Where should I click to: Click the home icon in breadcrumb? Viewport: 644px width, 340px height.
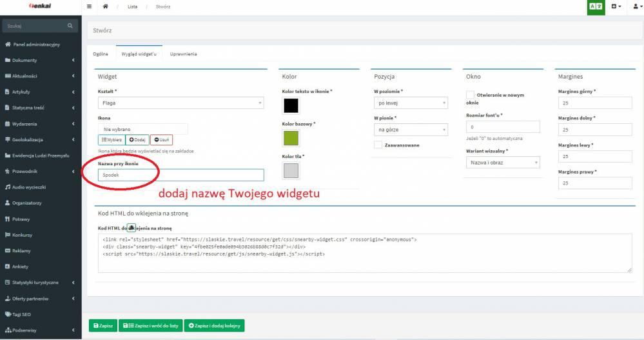click(106, 6)
